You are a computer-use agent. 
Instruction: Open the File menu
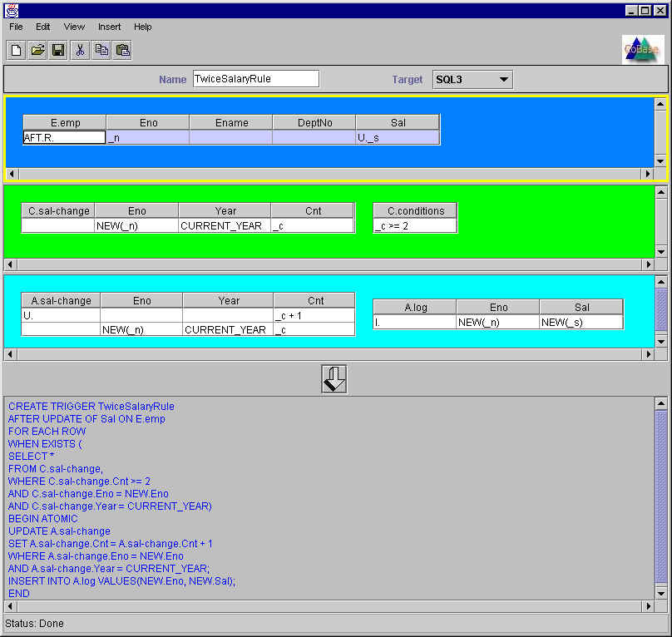coord(16,27)
